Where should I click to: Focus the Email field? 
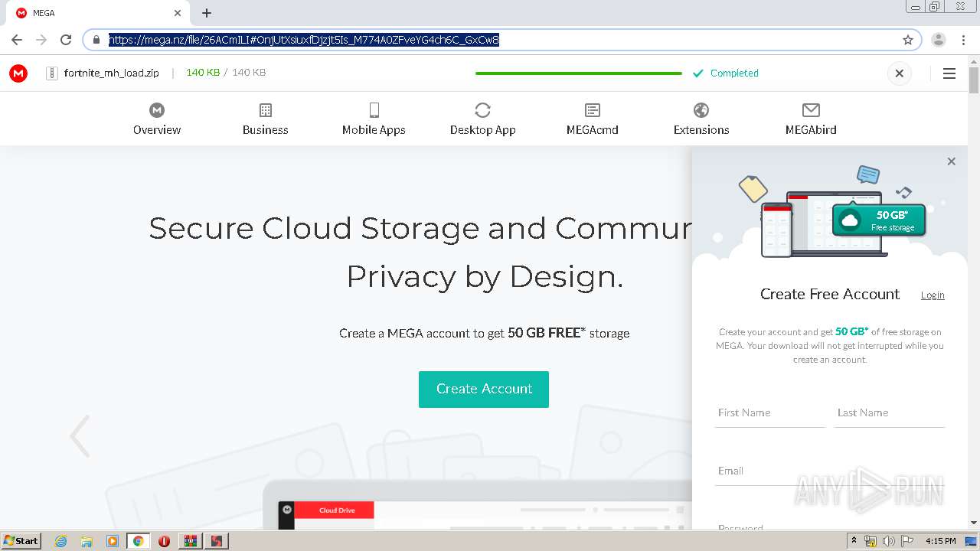coord(830,471)
